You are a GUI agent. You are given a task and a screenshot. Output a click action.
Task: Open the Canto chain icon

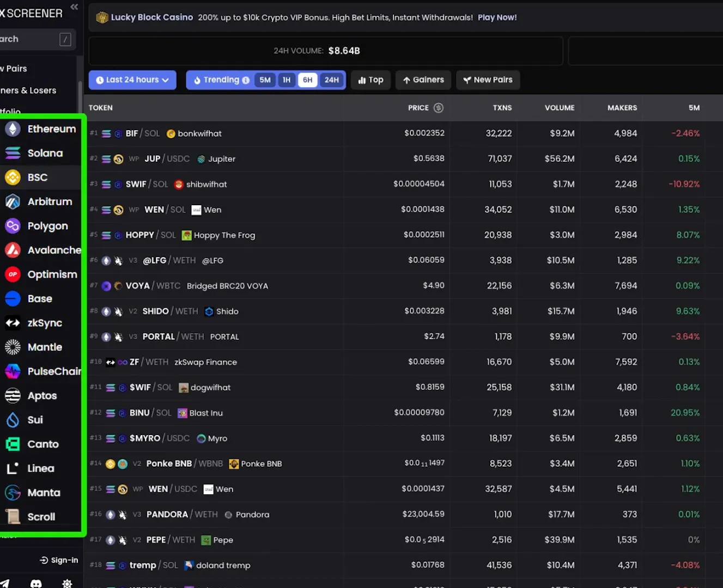point(13,444)
